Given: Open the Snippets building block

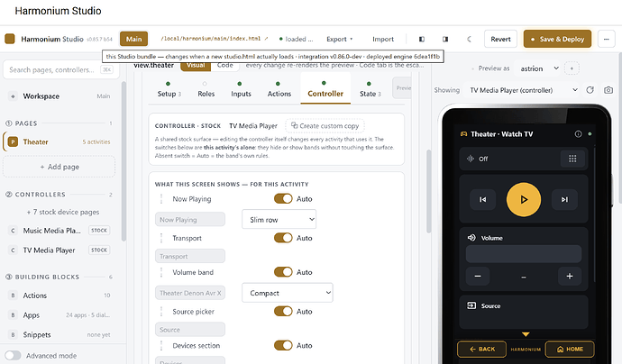Looking at the screenshot, I should pyautogui.click(x=59, y=334).
